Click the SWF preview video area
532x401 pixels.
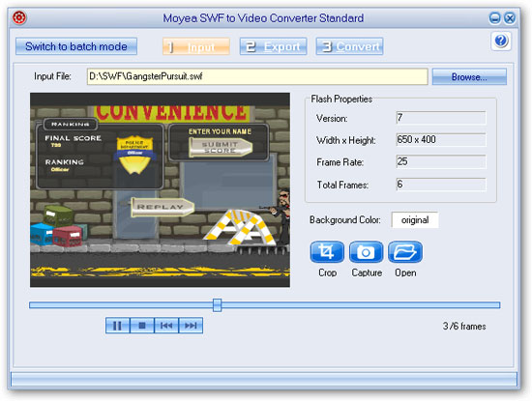[x=160, y=189]
